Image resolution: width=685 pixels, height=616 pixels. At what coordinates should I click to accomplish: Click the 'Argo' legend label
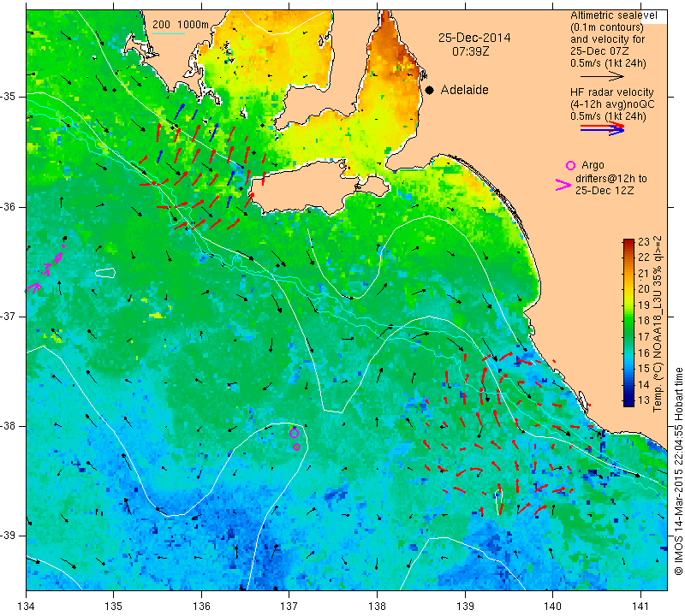click(593, 165)
